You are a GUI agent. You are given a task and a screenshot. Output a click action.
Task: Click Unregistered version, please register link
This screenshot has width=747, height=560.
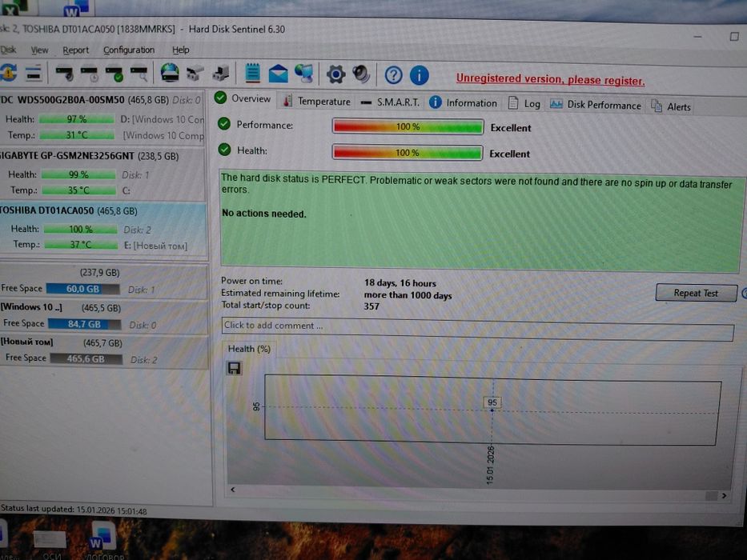pyautogui.click(x=550, y=79)
